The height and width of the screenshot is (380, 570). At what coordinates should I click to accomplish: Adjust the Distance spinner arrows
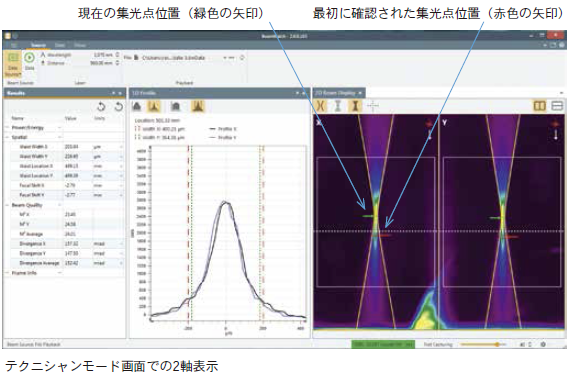[x=117, y=63]
